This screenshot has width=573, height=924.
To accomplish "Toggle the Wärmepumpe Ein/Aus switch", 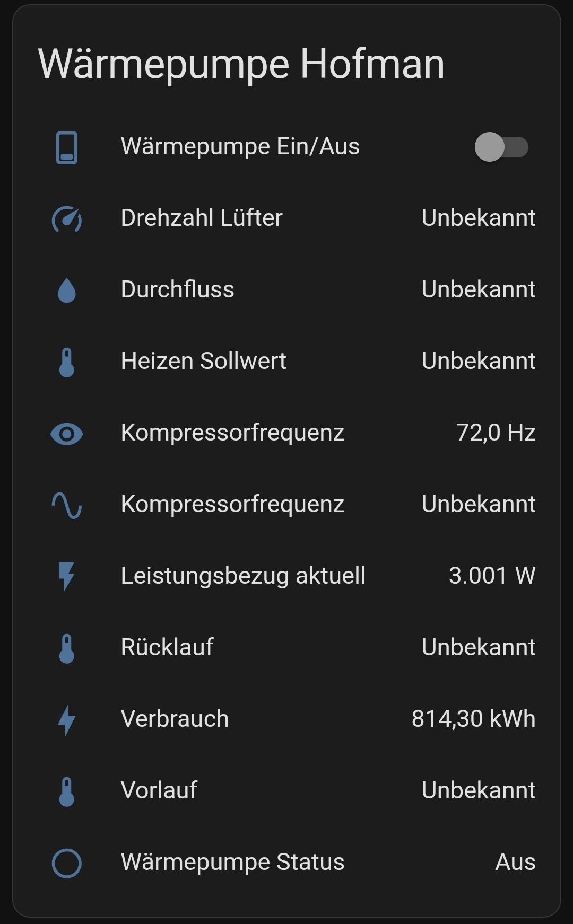I will pyautogui.click(x=501, y=147).
